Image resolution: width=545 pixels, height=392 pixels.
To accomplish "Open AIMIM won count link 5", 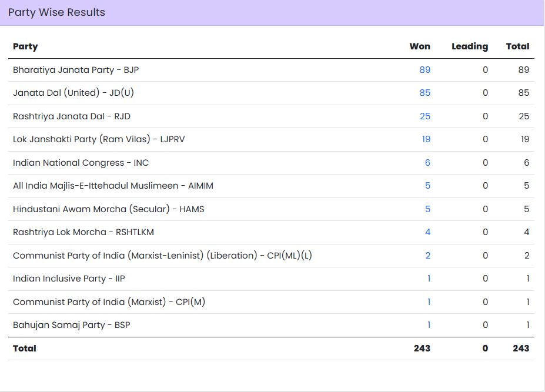I will coord(427,186).
